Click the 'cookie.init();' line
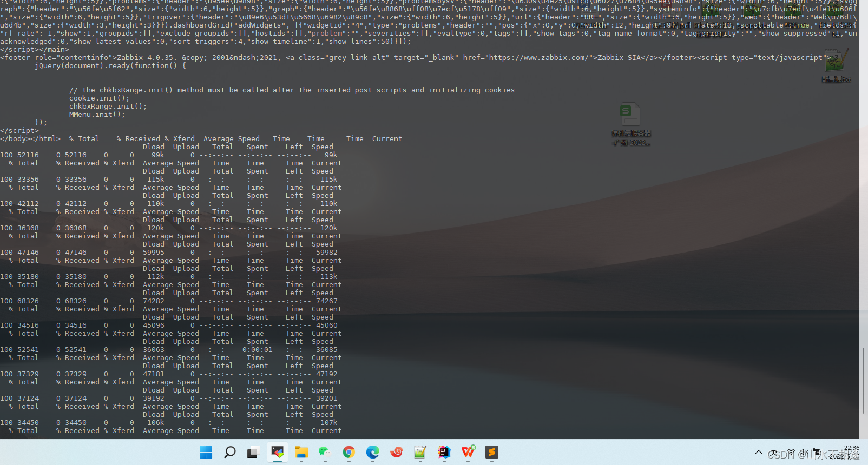Image resolution: width=868 pixels, height=465 pixels. (100, 98)
